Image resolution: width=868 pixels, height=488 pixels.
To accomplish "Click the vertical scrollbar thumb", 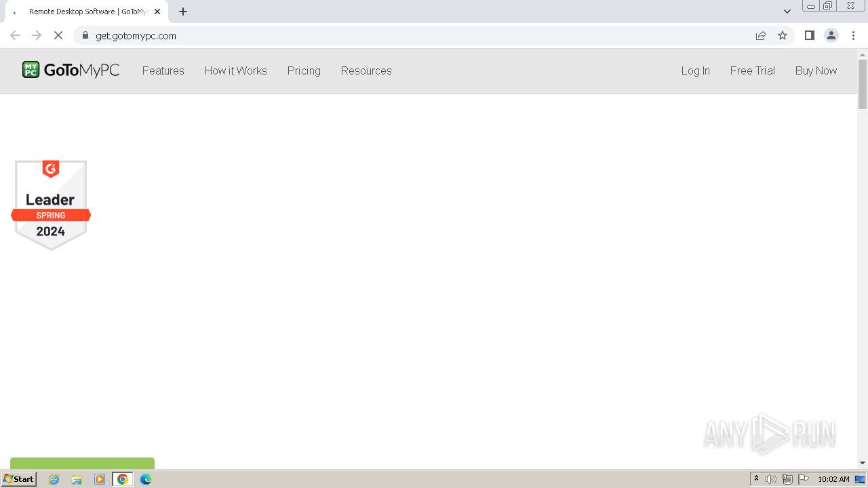I will coord(863,84).
